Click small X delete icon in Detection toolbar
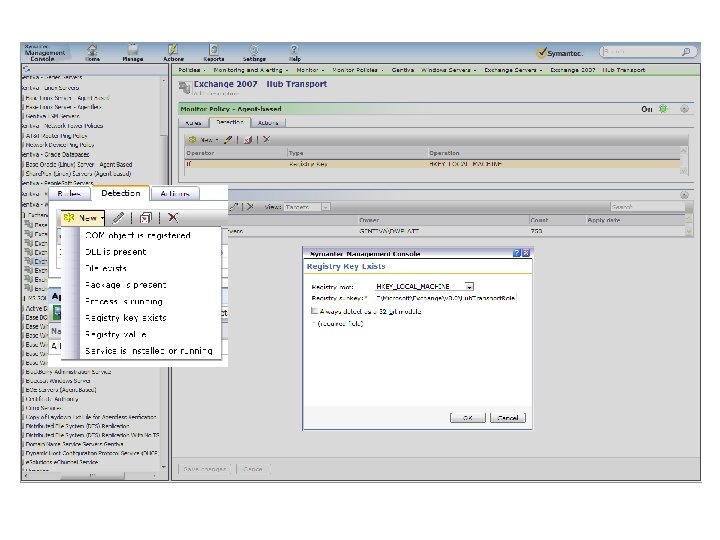720x540 pixels. pos(266,139)
